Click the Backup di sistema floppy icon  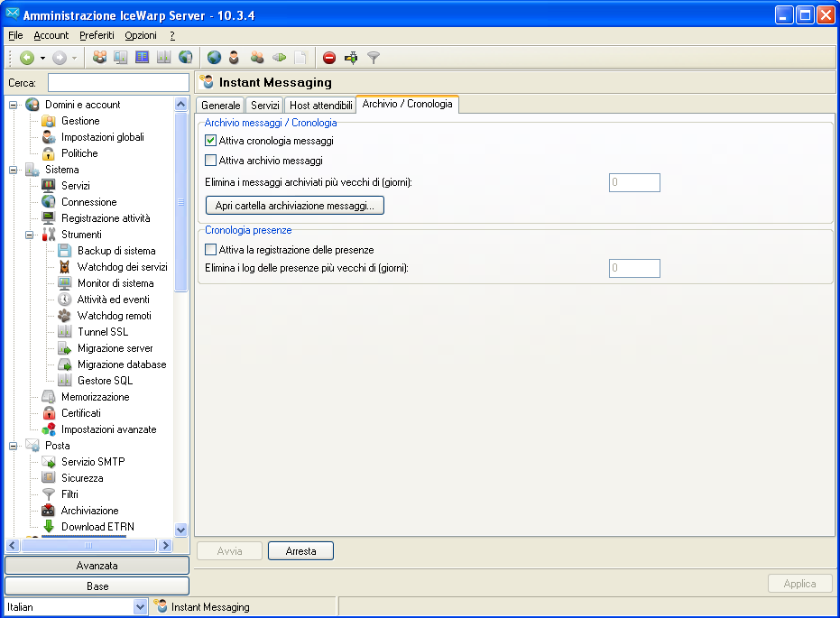65,251
